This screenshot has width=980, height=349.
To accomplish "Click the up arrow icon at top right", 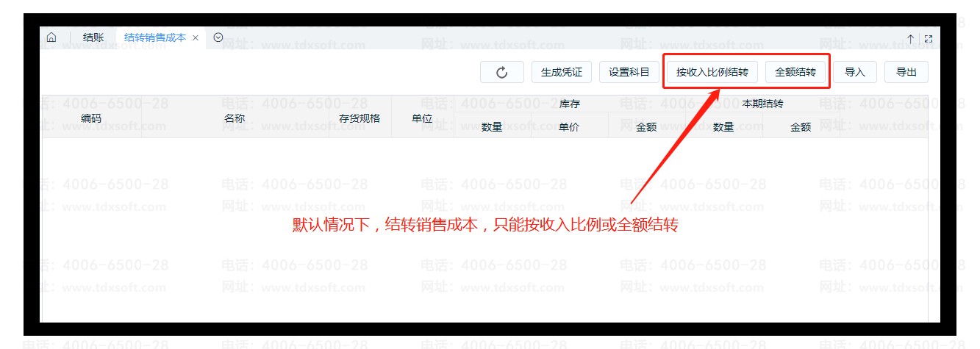I will [910, 39].
